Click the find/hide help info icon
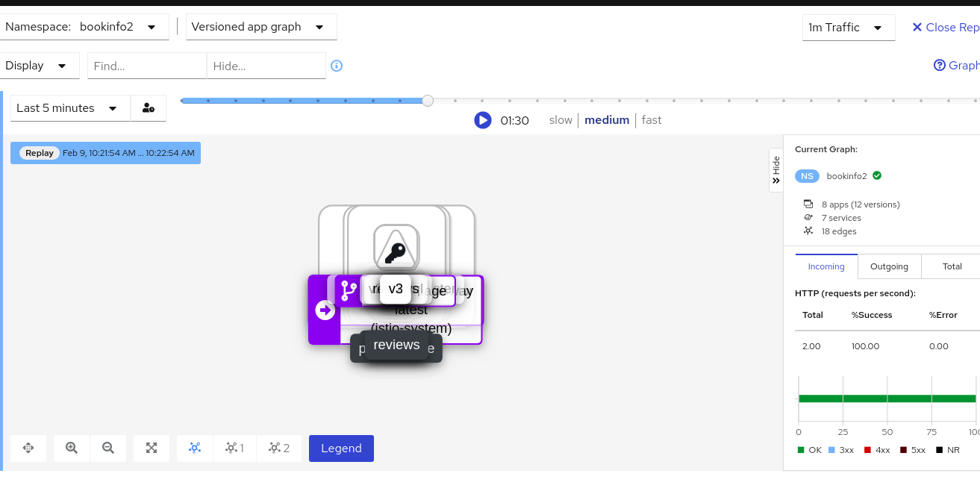Viewport: 980px width, 494px height. coord(337,66)
